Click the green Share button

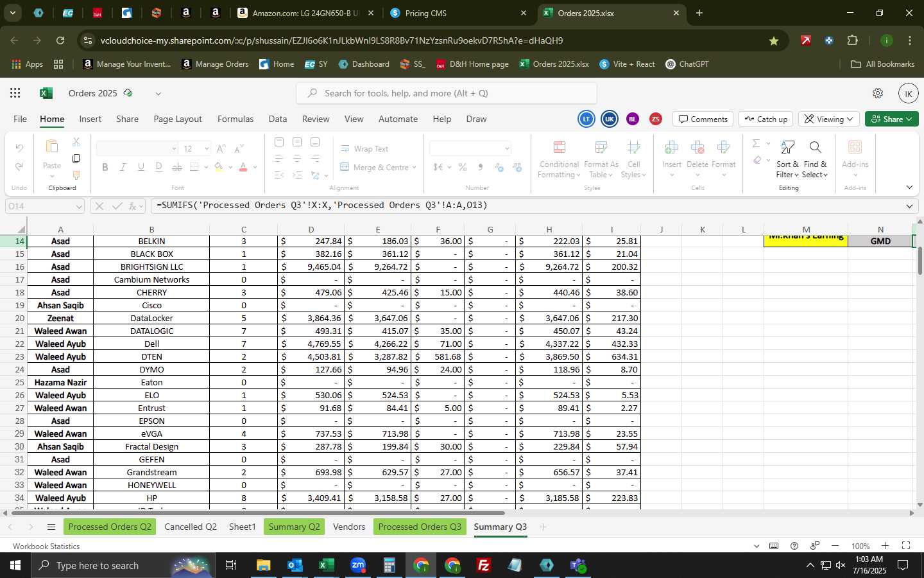(x=891, y=119)
